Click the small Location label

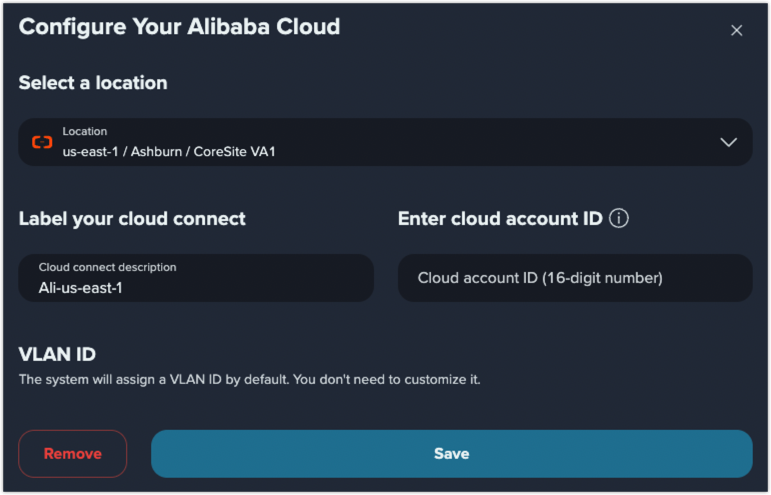pyautogui.click(x=85, y=131)
